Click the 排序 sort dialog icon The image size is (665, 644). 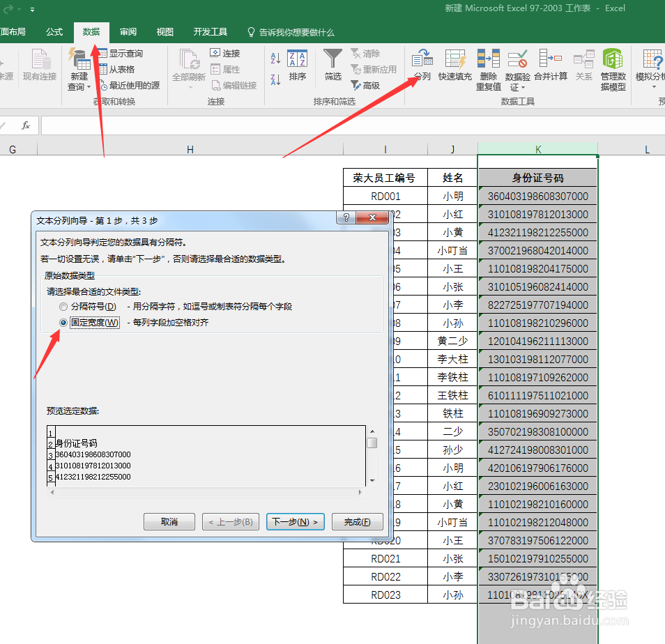tap(298, 59)
